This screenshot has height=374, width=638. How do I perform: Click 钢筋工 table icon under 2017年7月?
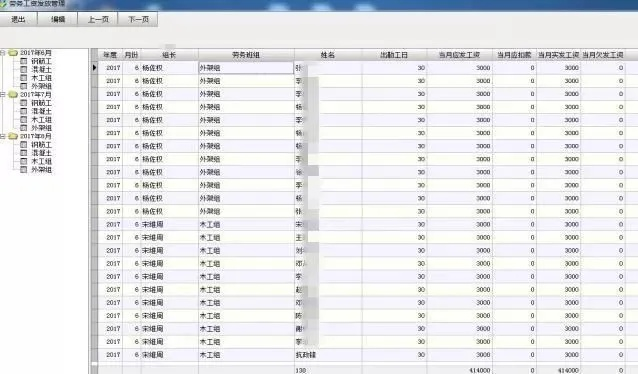pos(24,103)
